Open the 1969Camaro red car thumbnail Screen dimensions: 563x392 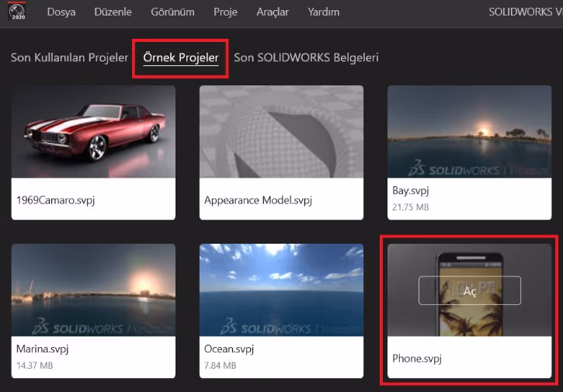[93, 132]
